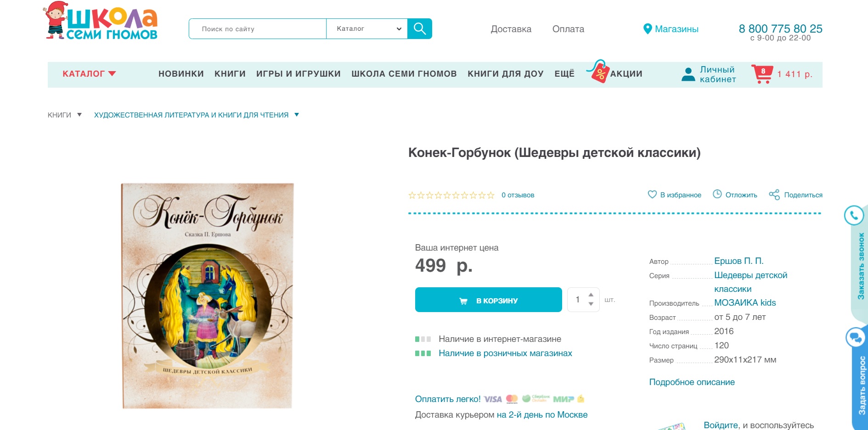Decrease quantity with the down arrow

[x=591, y=304]
